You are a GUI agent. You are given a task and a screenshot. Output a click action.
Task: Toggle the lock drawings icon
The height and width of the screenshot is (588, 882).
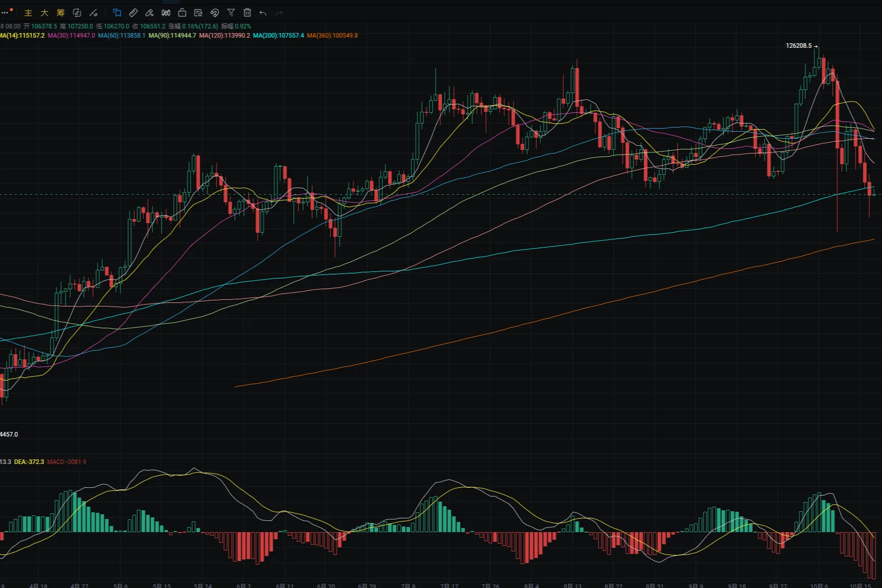click(182, 13)
